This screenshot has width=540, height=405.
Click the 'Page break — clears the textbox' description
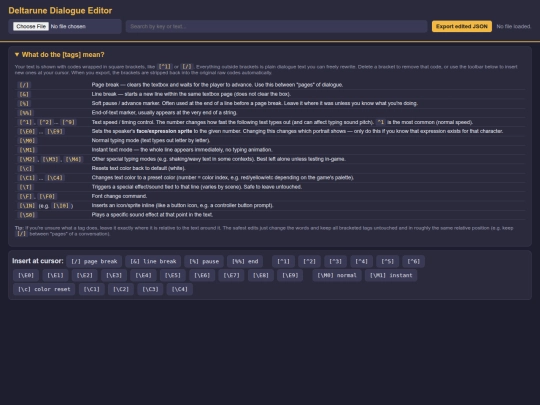pos(217,85)
